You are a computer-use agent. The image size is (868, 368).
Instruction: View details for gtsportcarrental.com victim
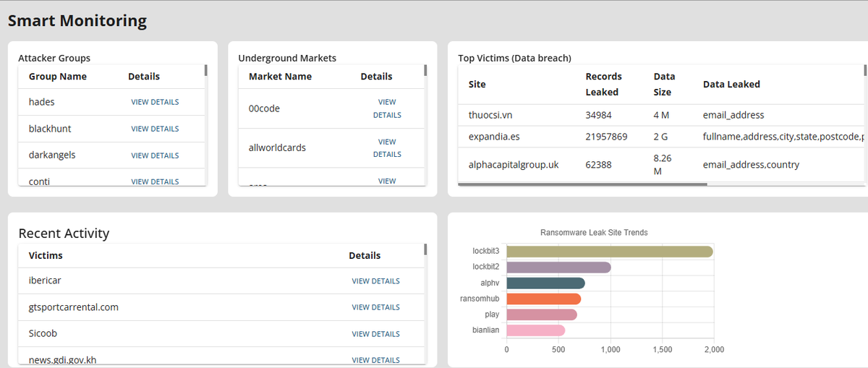pos(375,307)
